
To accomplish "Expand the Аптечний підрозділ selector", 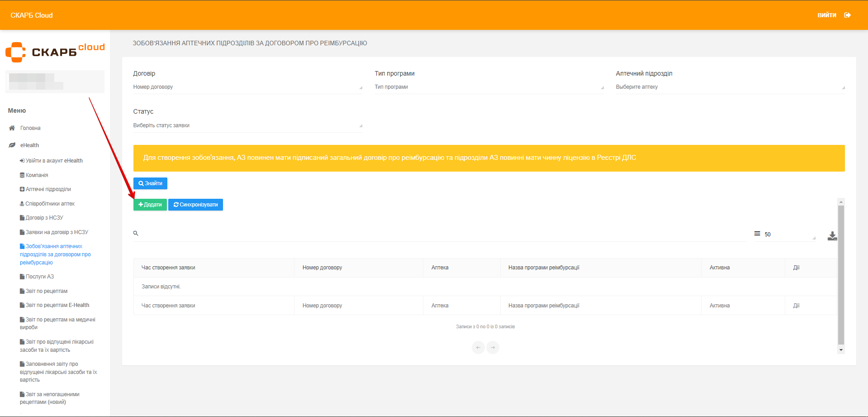I will pyautogui.click(x=730, y=87).
